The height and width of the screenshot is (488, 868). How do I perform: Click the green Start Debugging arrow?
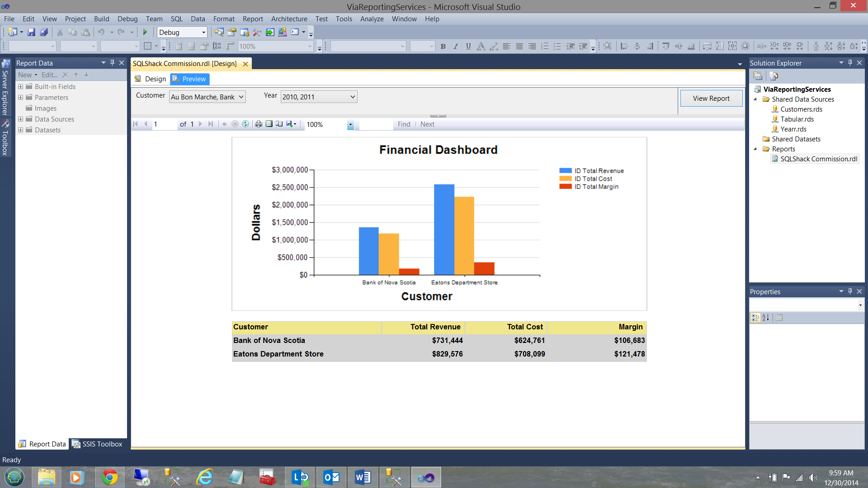[x=145, y=32]
